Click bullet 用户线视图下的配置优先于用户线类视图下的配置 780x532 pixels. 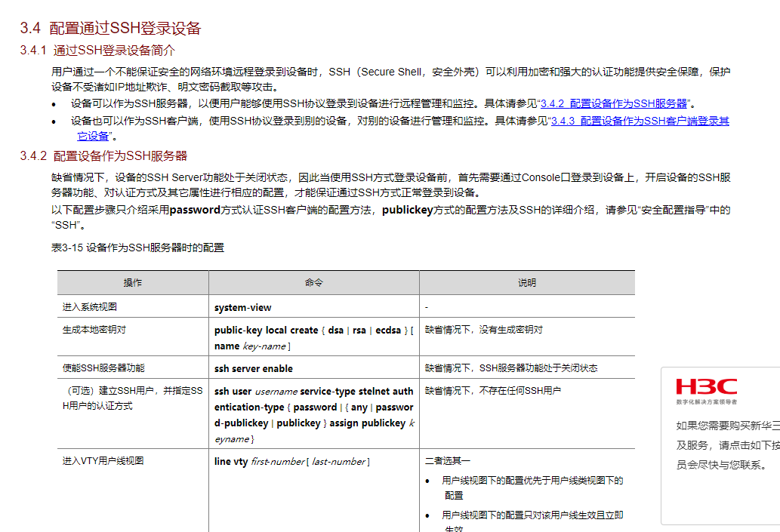532,487
